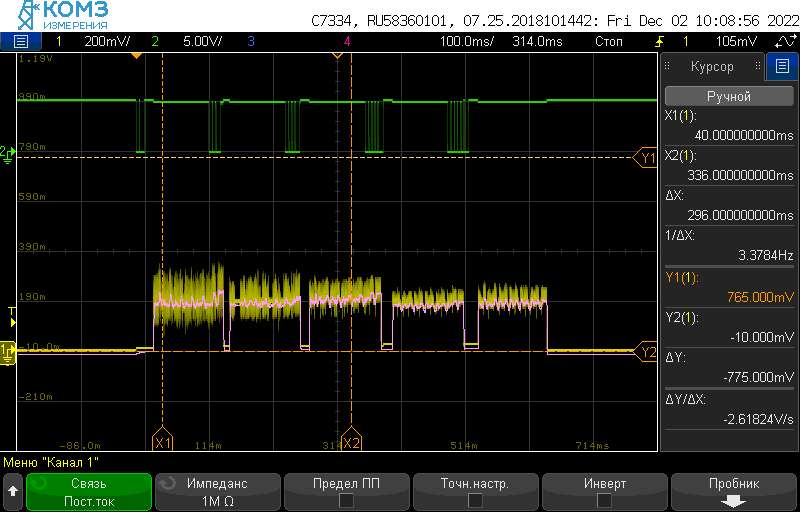This screenshot has height=512, width=800.
Task: Click the rising edge trigger slope icon
Action: 660,41
